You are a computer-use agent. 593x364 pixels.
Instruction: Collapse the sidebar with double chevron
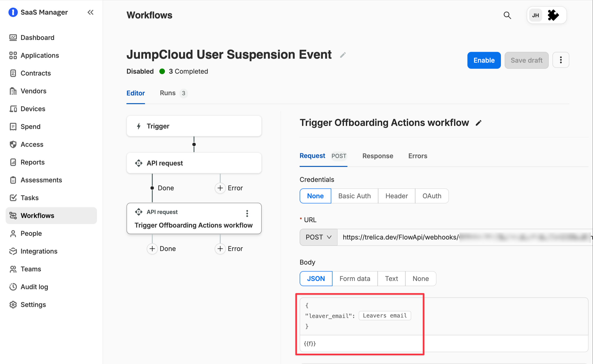[90, 12]
